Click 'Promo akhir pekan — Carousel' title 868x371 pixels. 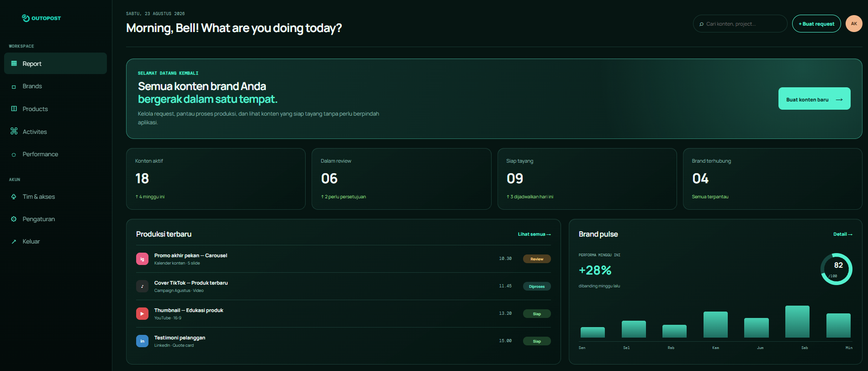click(x=190, y=255)
